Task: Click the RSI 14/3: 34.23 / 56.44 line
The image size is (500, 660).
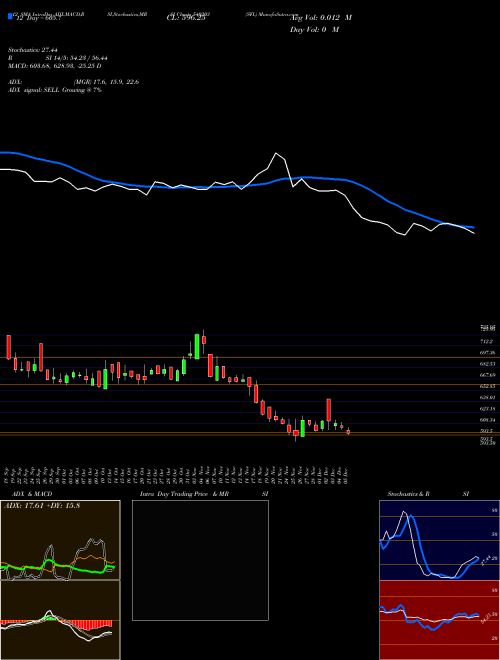Action: click(x=58, y=58)
